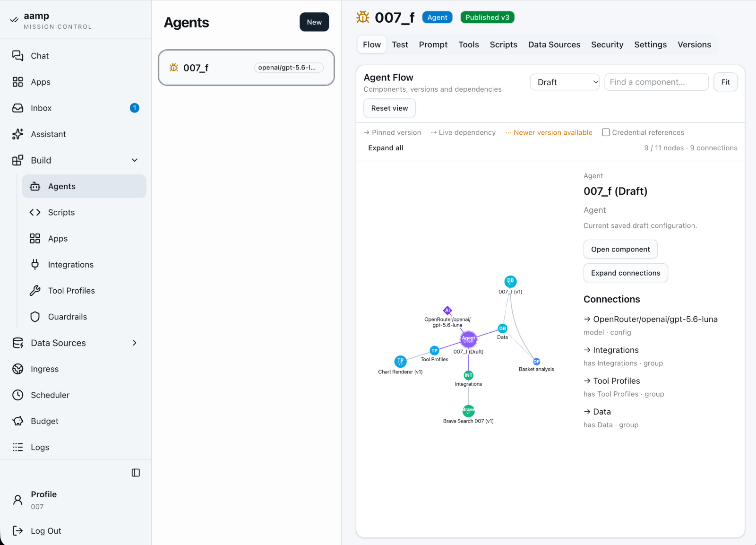Click the Chart Renderer node in flow
Screen dimensions: 756x545
pos(400,362)
